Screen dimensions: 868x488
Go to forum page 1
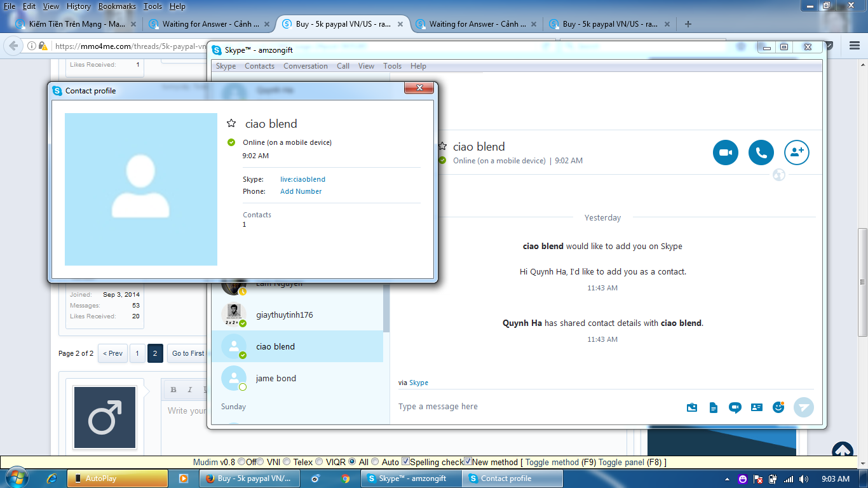[137, 353]
